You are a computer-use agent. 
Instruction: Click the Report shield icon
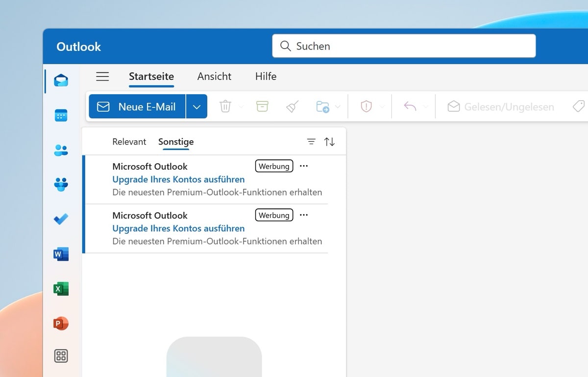[366, 106]
